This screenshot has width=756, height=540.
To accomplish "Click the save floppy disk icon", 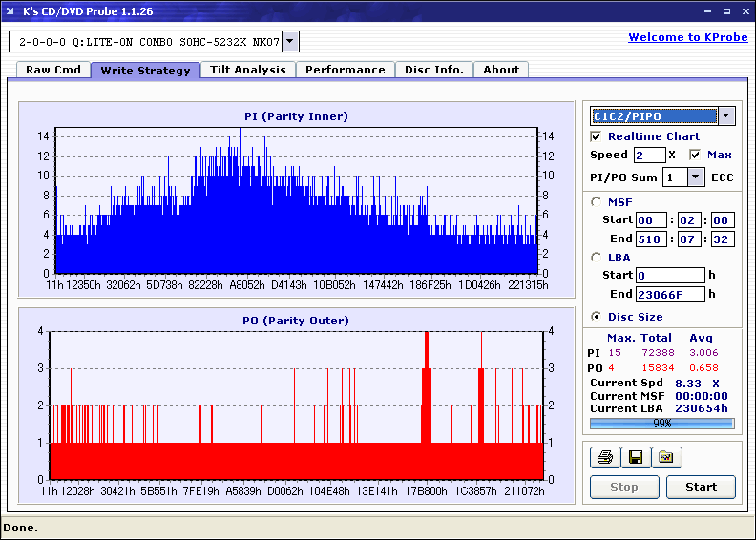I will [635, 457].
